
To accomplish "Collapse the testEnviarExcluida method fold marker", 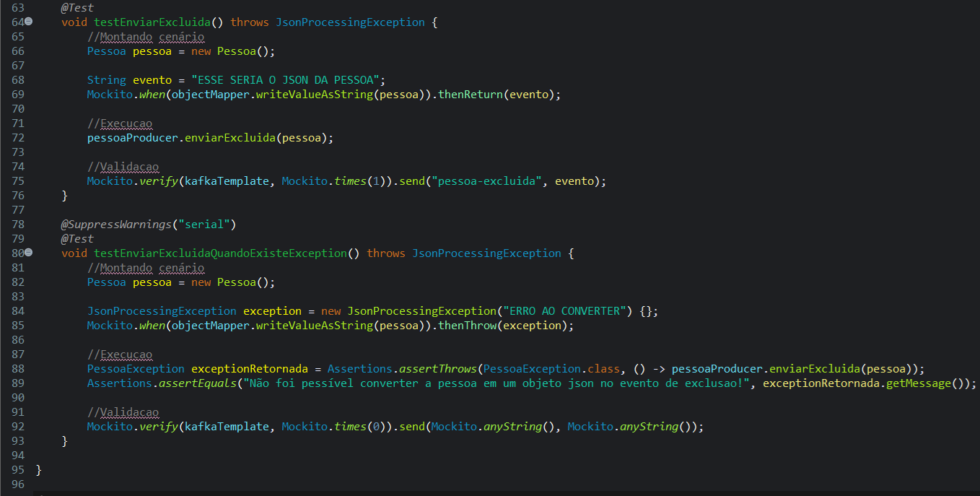I will [x=29, y=22].
